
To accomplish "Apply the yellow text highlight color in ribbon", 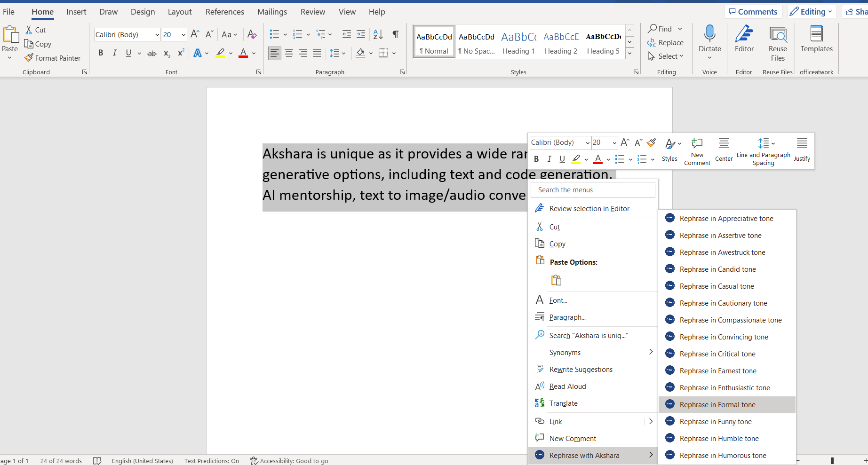I will (220, 53).
